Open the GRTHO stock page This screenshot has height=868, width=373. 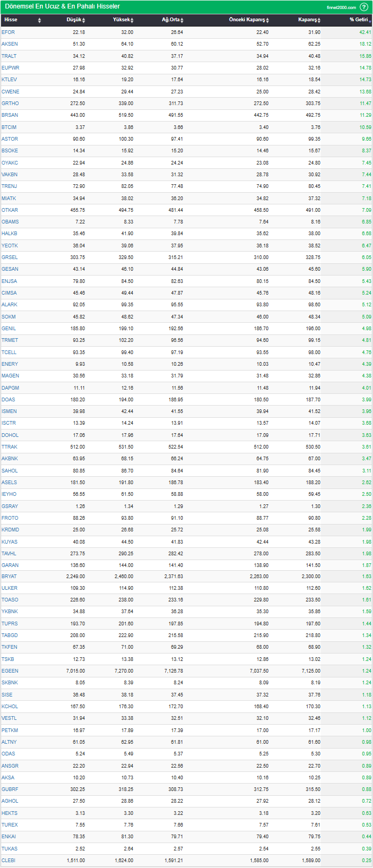point(10,104)
